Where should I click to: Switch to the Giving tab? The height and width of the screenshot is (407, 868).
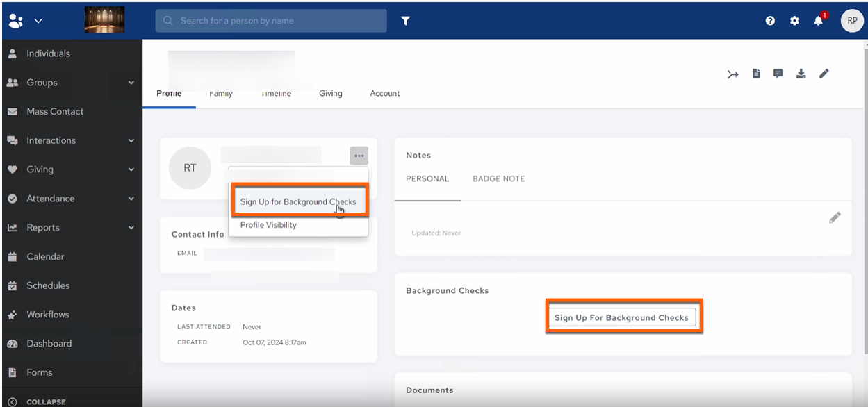pyautogui.click(x=330, y=93)
